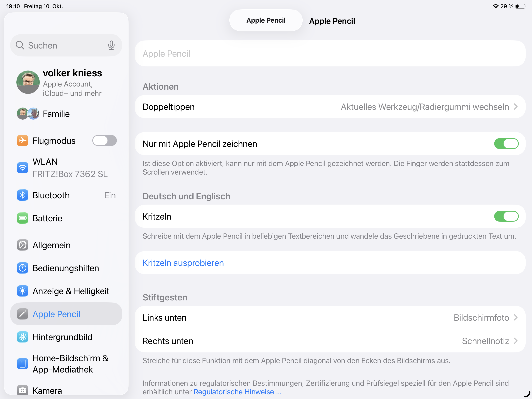The image size is (532, 399).
Task: Expand Links unten gesture setting
Action: 330,317
